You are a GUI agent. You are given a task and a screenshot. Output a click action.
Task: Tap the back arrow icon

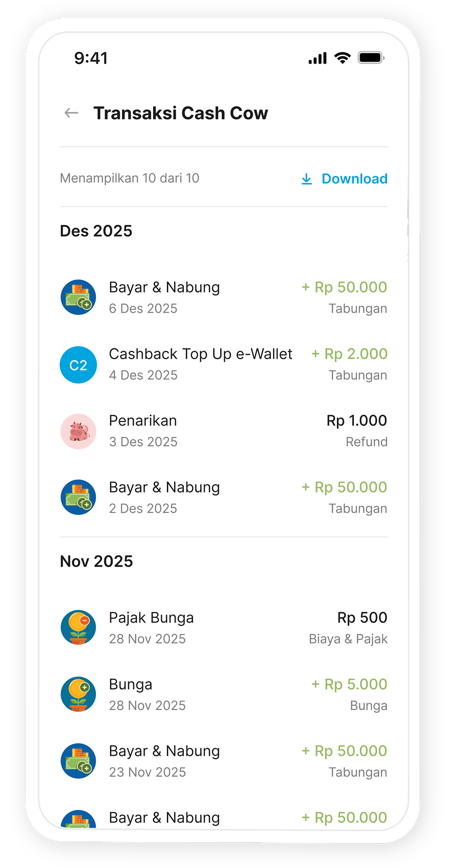click(x=71, y=113)
